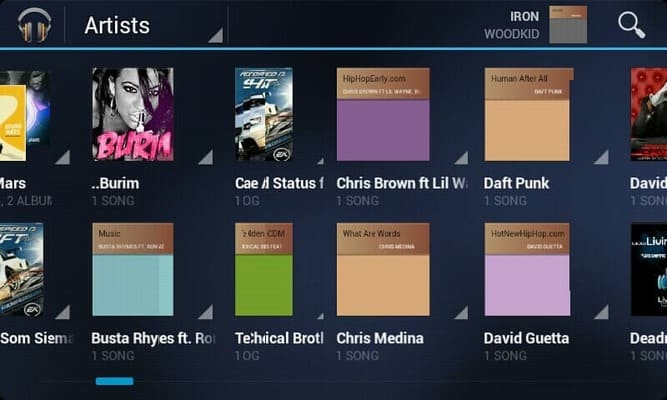Screen dimensions: 667x400
Task: Open the red album cover for David
Action: click(x=649, y=114)
